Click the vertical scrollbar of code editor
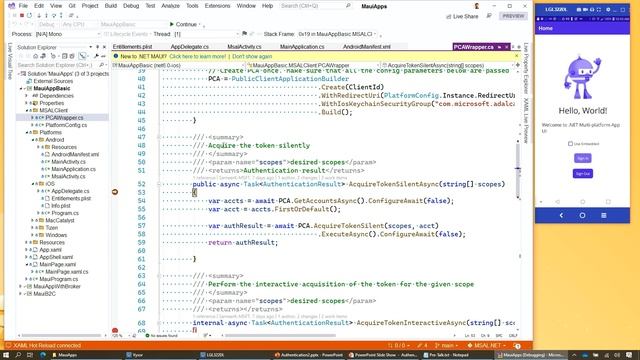 tap(518, 171)
